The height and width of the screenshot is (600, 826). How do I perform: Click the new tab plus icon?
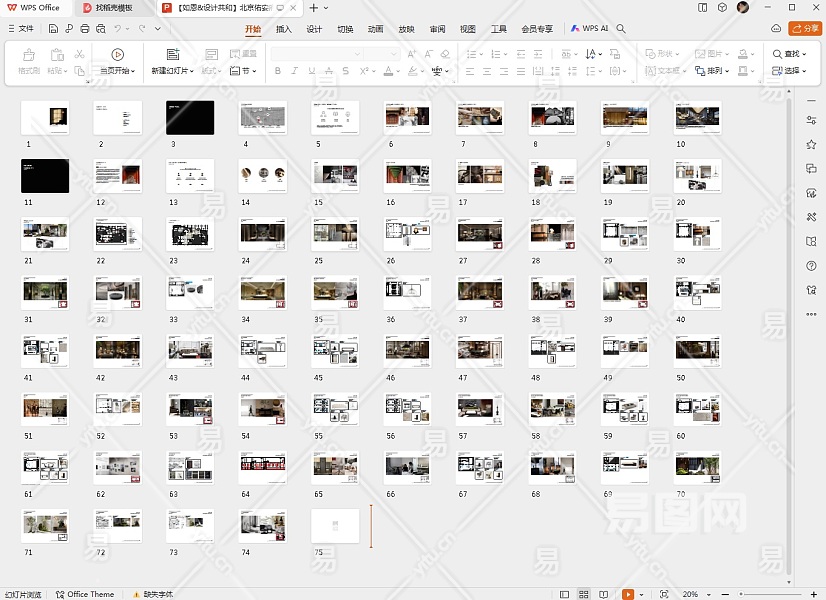point(313,7)
